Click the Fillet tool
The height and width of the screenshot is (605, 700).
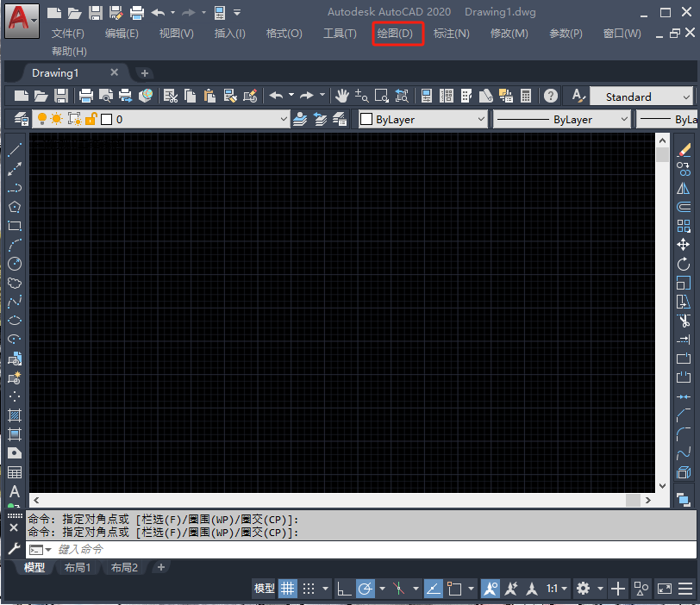[x=684, y=434]
